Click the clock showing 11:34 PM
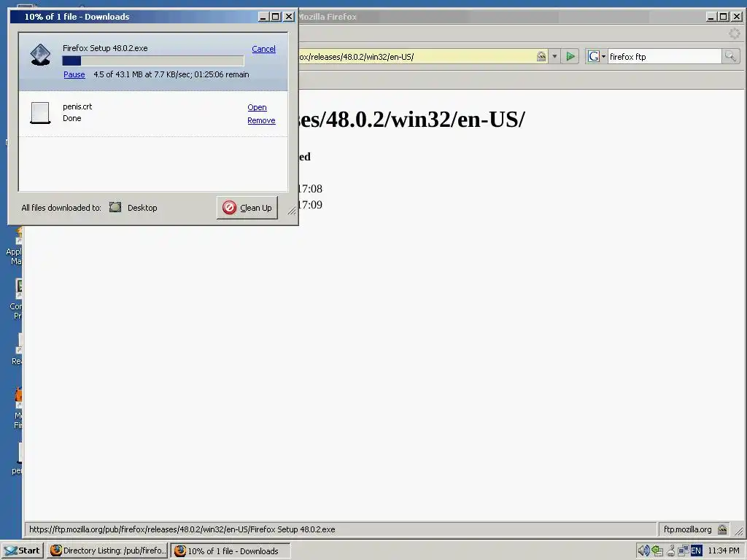Viewport: 747px width, 560px height. [724, 551]
